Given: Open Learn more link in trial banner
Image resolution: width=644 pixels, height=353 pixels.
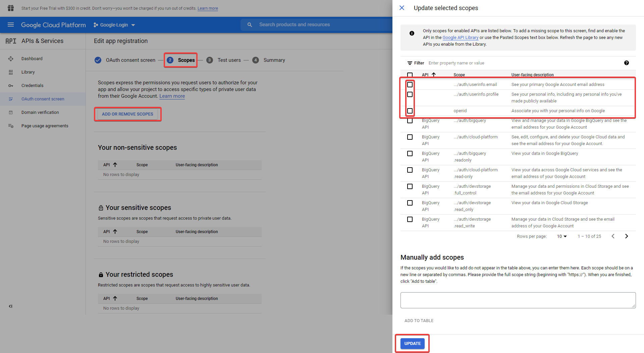Looking at the screenshot, I should [x=208, y=8].
